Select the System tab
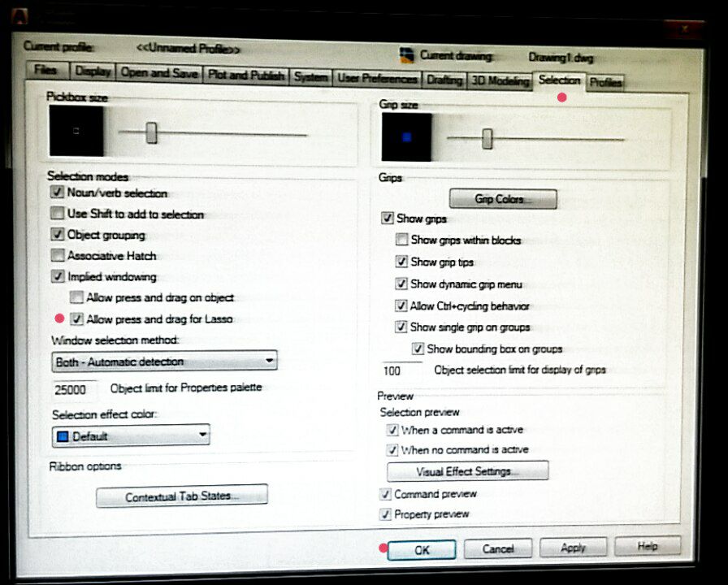Screen dimensions: 728x585 tap(310, 77)
